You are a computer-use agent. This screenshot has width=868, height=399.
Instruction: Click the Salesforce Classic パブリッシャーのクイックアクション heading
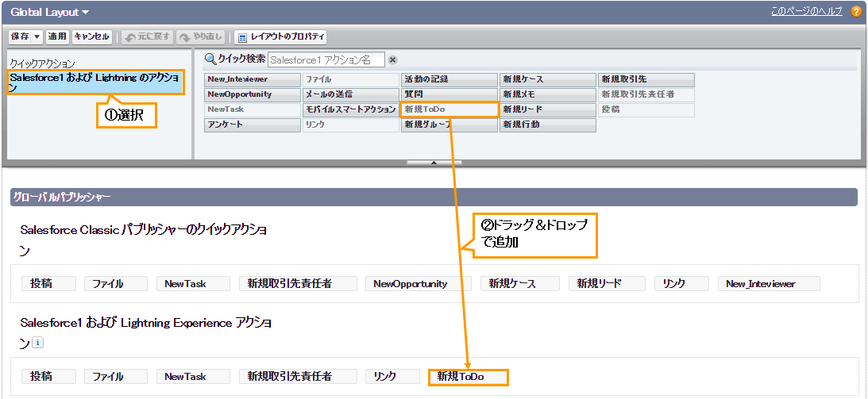144,240
